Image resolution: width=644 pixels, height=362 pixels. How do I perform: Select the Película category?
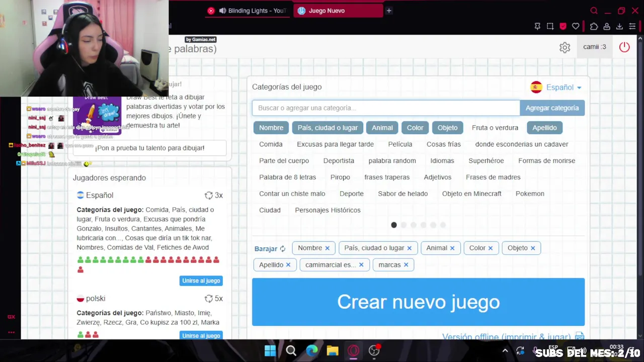coord(400,144)
